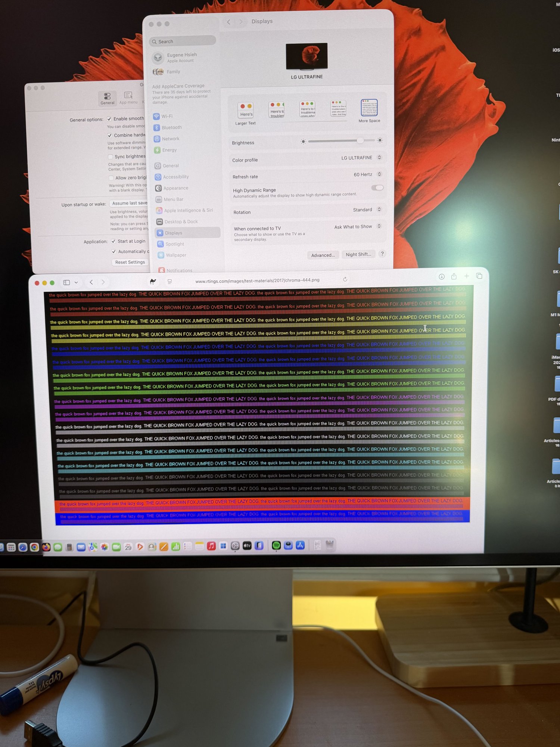This screenshot has width=560, height=747.
Task: Expand Safari sidebar menu chevron
Action: pyautogui.click(x=76, y=283)
